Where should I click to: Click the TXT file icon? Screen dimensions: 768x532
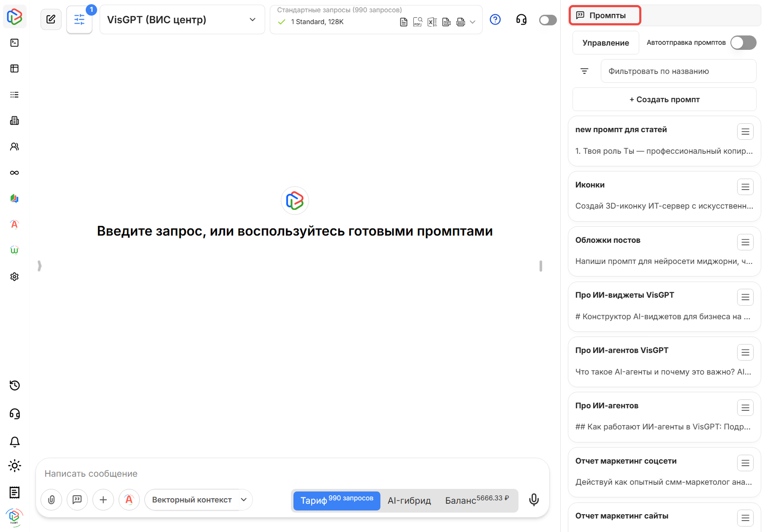[x=446, y=22]
